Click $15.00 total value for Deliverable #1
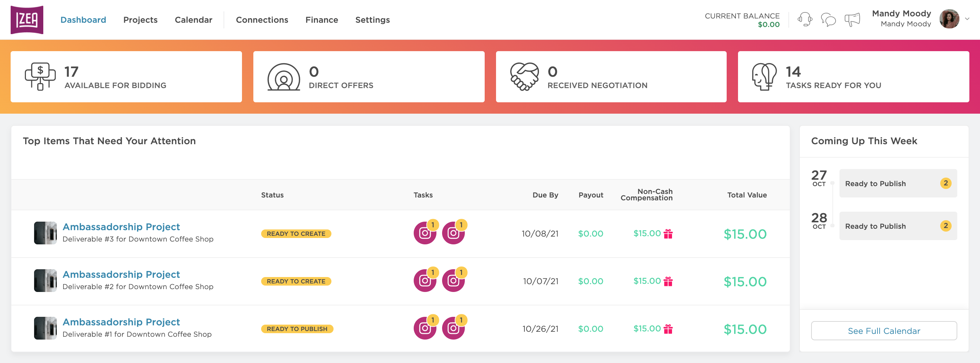This screenshot has width=980, height=363. 745,329
